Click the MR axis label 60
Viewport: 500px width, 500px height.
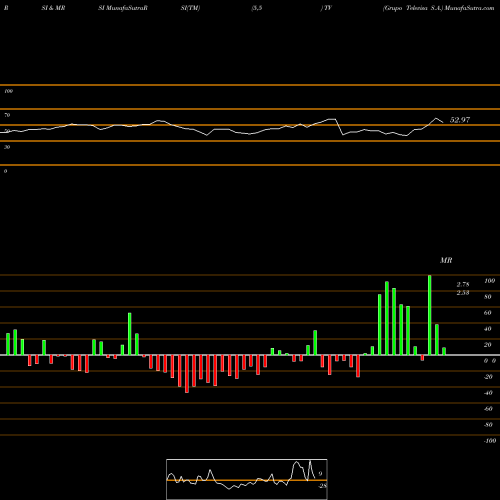[x=488, y=313]
